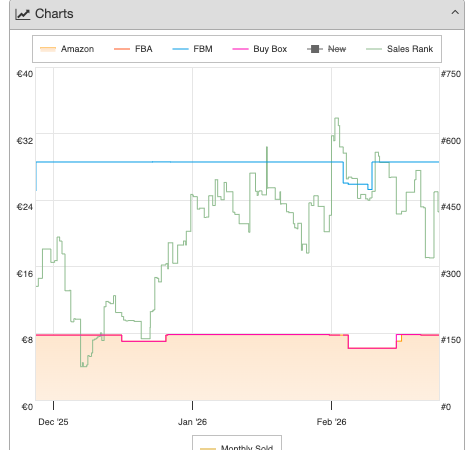Click the sales rank peak in February
Image resolution: width=474 pixels, height=450 pixels.
click(x=337, y=118)
